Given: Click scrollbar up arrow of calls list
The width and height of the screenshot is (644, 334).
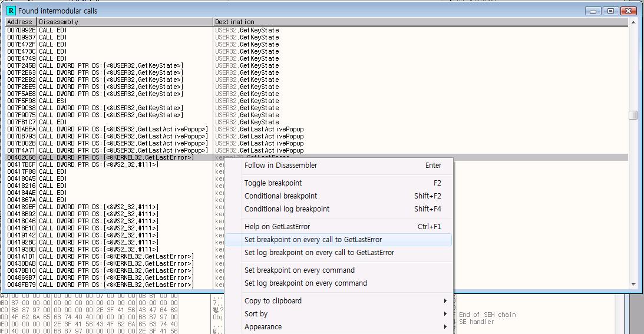Looking at the screenshot, I should point(633,22).
